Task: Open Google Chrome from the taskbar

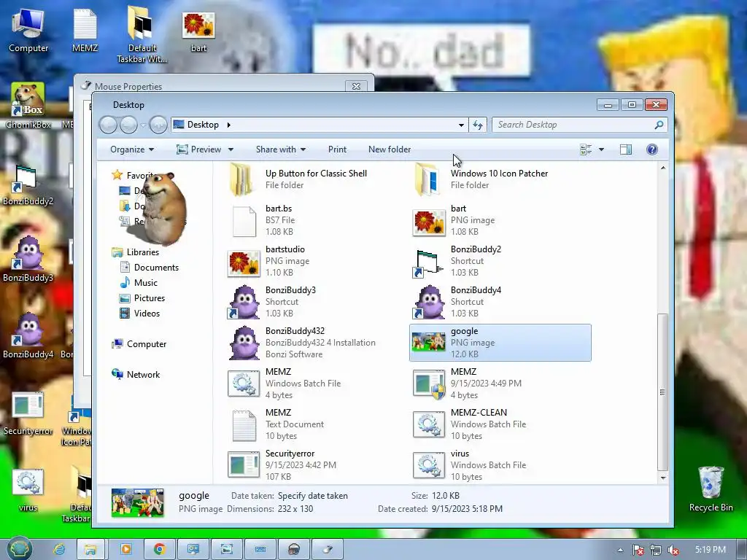Action: click(x=160, y=549)
